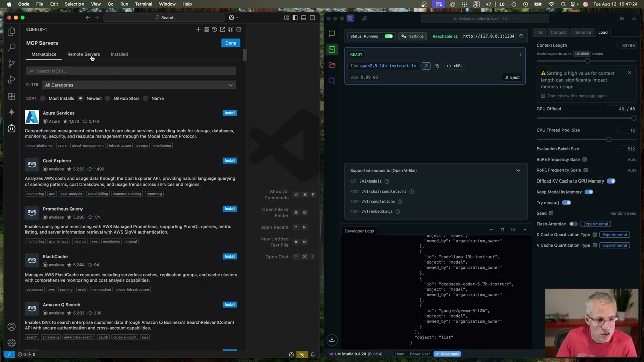Toggle Keep Model in Memory switch
This screenshot has height=362, width=644.
pos(589,192)
